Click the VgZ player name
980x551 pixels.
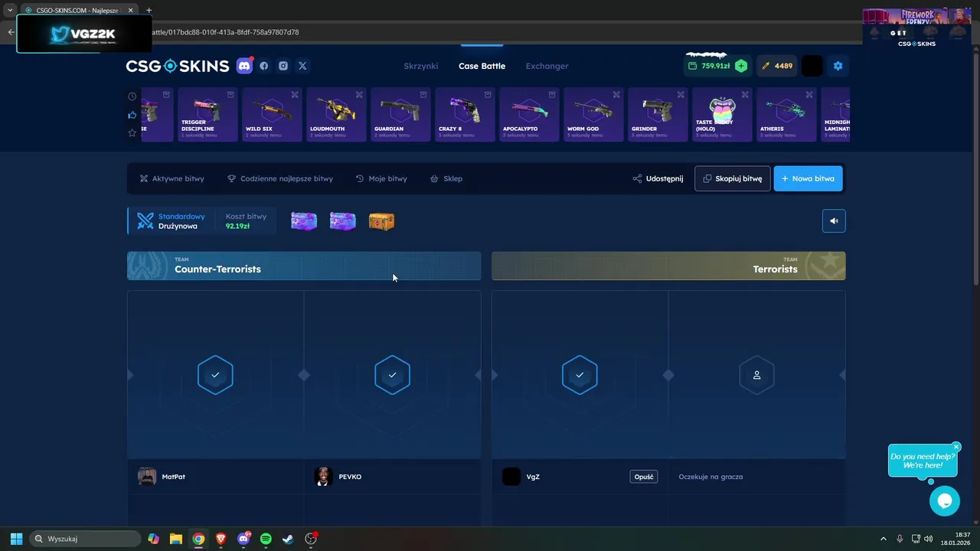[x=533, y=477]
